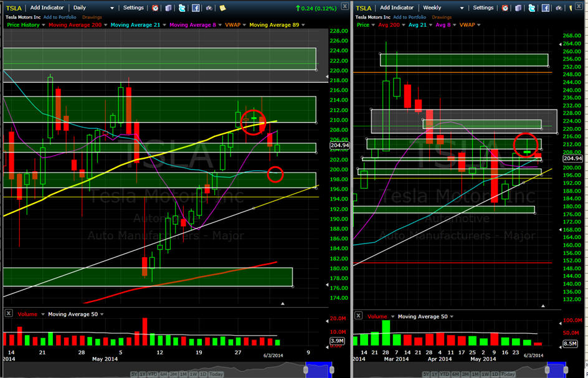Select the YTD range in Daily chart
This screenshot has width=588, height=378.
[153, 374]
